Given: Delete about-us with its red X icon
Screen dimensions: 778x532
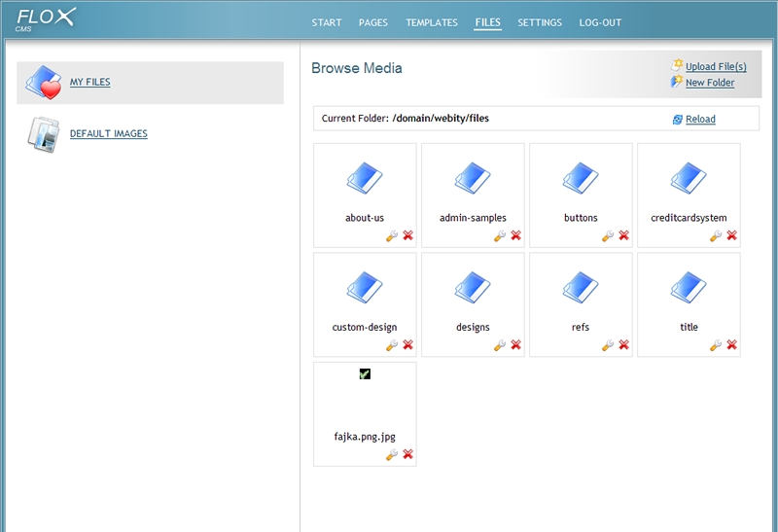Looking at the screenshot, I should point(407,235).
